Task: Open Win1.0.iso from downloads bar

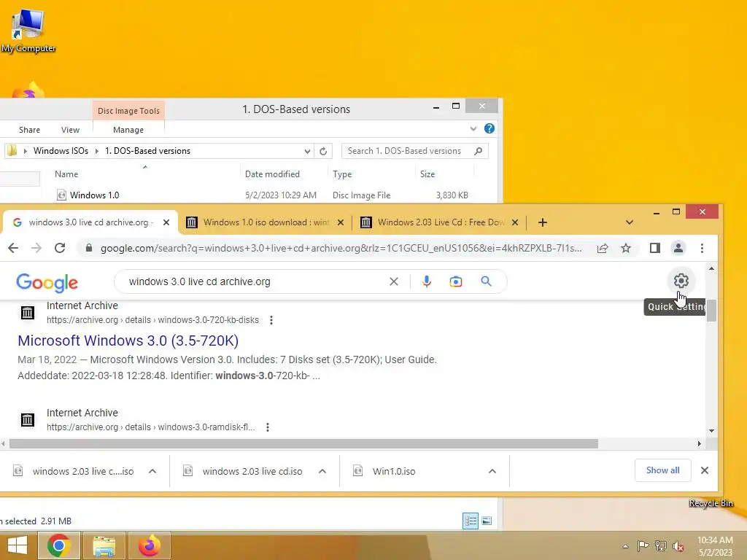Action: 394,472
